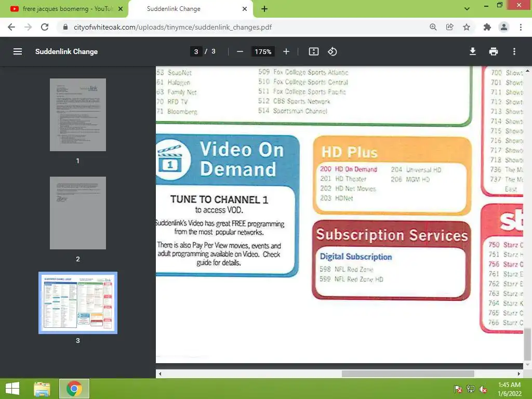The height and width of the screenshot is (399, 532).
Task: Go back to previous page in browser
Action: tap(11, 27)
